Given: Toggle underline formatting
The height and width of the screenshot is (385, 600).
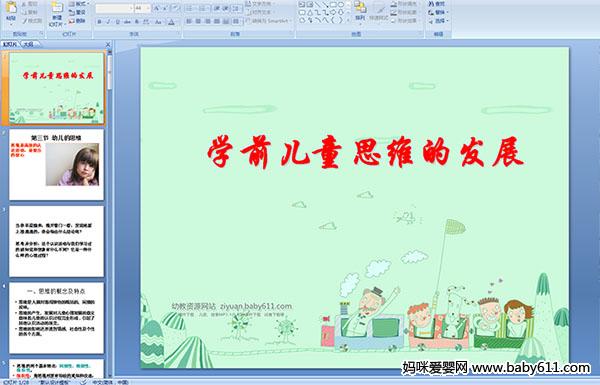Looking at the screenshot, I should point(117,22).
